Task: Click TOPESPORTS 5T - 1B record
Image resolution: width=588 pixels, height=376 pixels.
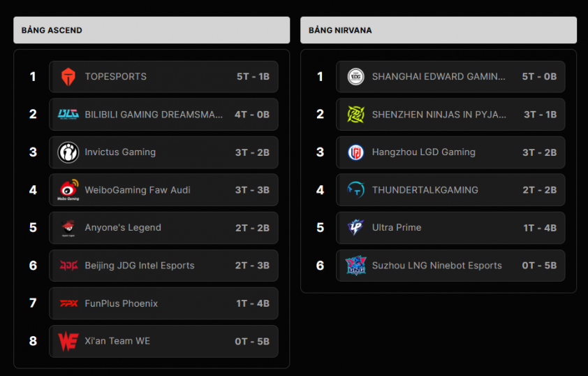Action: 253,77
